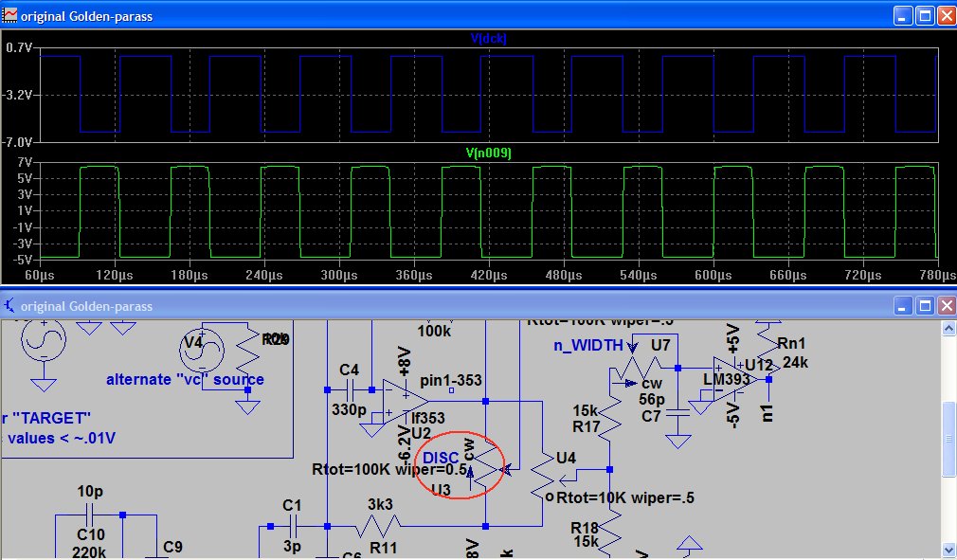This screenshot has width=957, height=560.
Task: Click the -5V axis label on bottom plot
Action: (x=22, y=260)
